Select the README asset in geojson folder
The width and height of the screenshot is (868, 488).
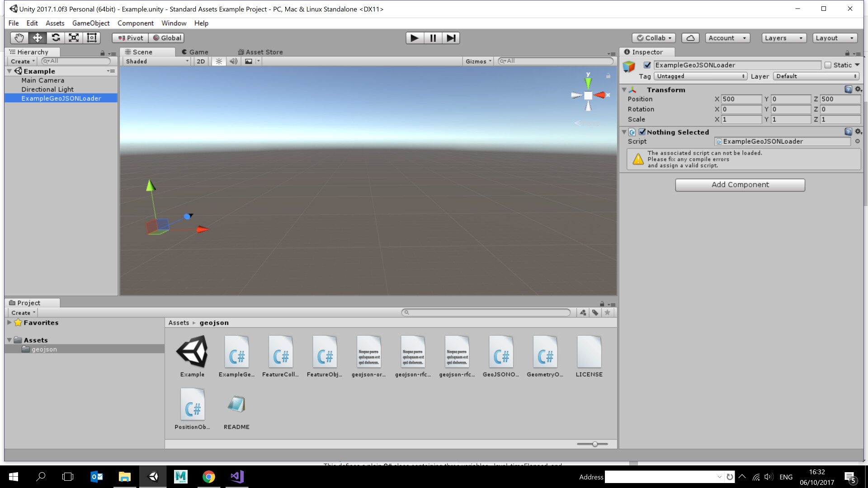tap(236, 404)
